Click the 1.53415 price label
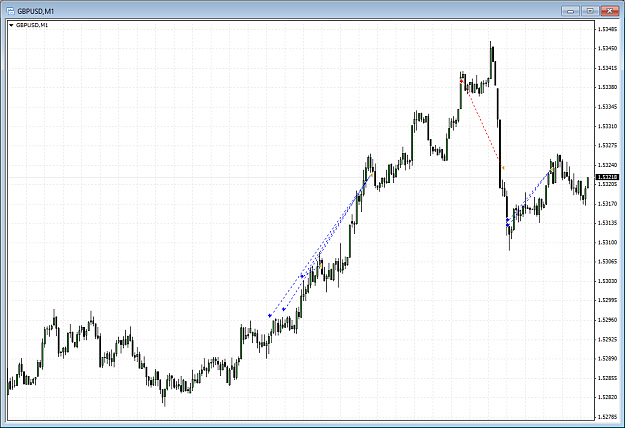 point(607,68)
